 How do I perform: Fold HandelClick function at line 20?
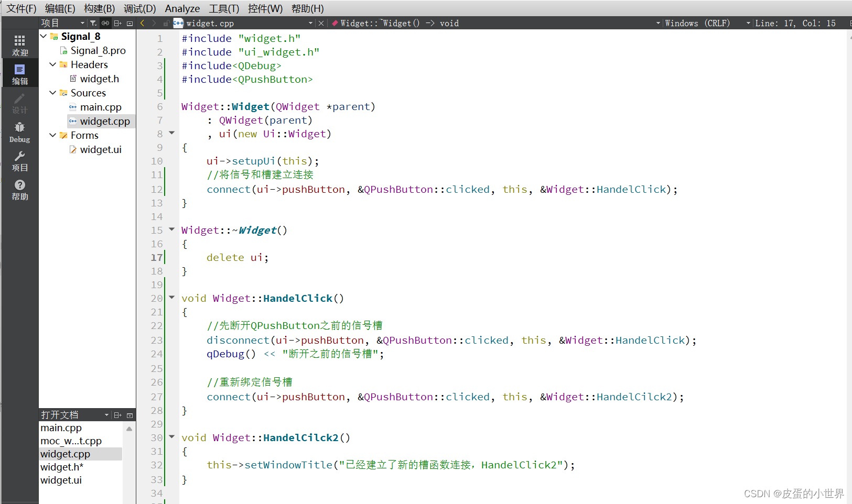(171, 298)
